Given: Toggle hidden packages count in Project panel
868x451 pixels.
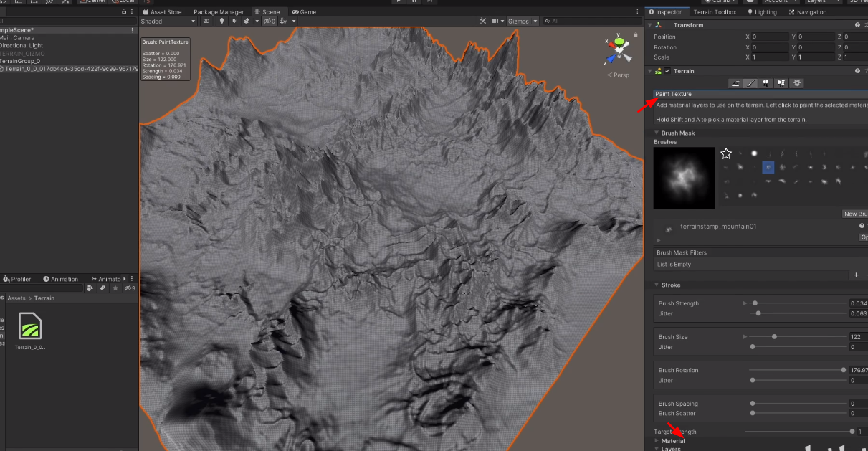Looking at the screenshot, I should pos(130,288).
